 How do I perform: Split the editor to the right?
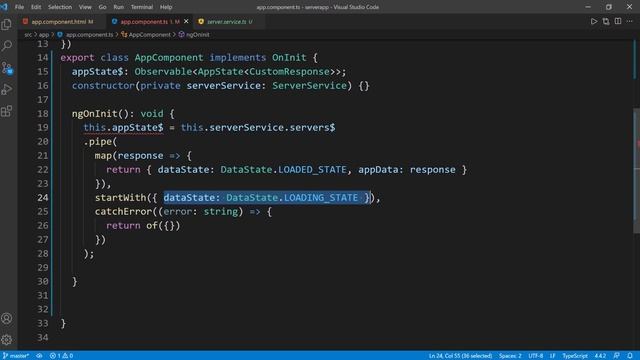pos(618,21)
